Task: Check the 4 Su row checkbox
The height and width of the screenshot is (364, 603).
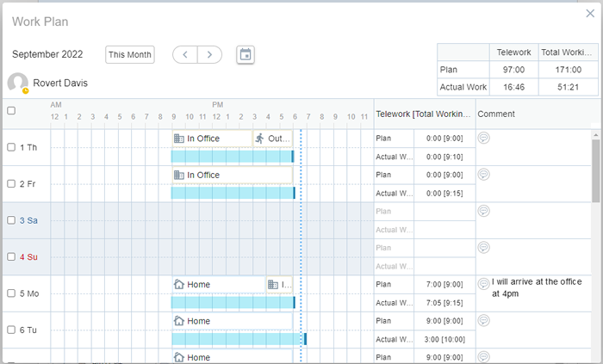Action: 11,256
